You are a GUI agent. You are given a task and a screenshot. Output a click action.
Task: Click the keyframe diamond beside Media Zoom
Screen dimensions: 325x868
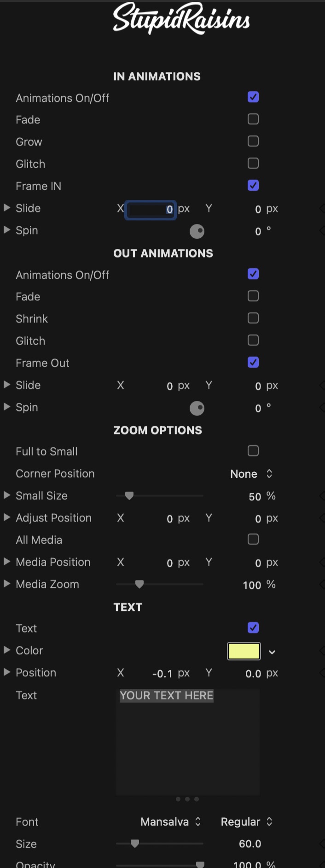322,584
